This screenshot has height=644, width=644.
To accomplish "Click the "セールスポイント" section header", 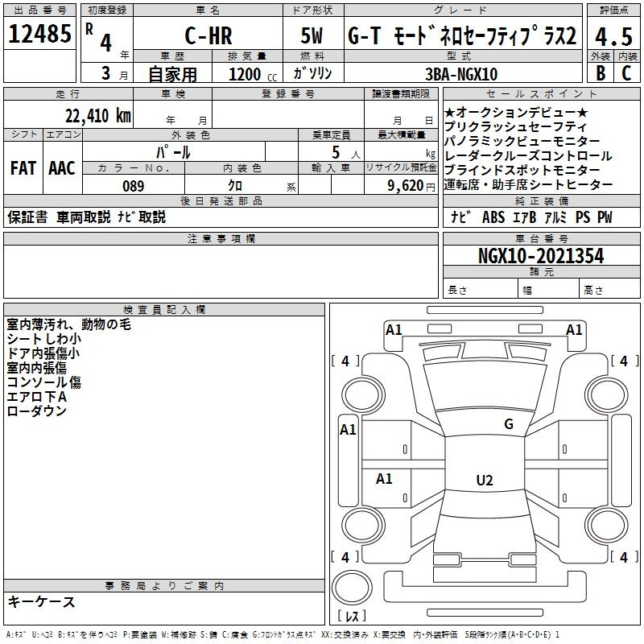I will [x=541, y=94].
